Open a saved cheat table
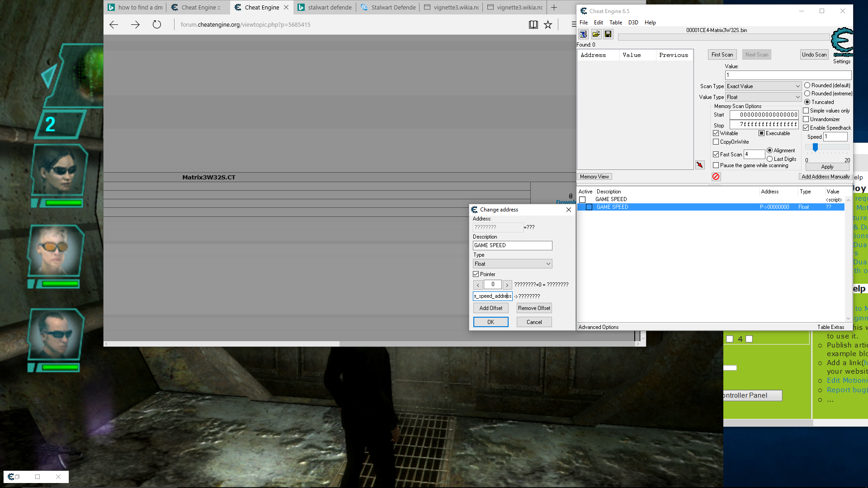The width and height of the screenshot is (868, 488). tap(596, 34)
